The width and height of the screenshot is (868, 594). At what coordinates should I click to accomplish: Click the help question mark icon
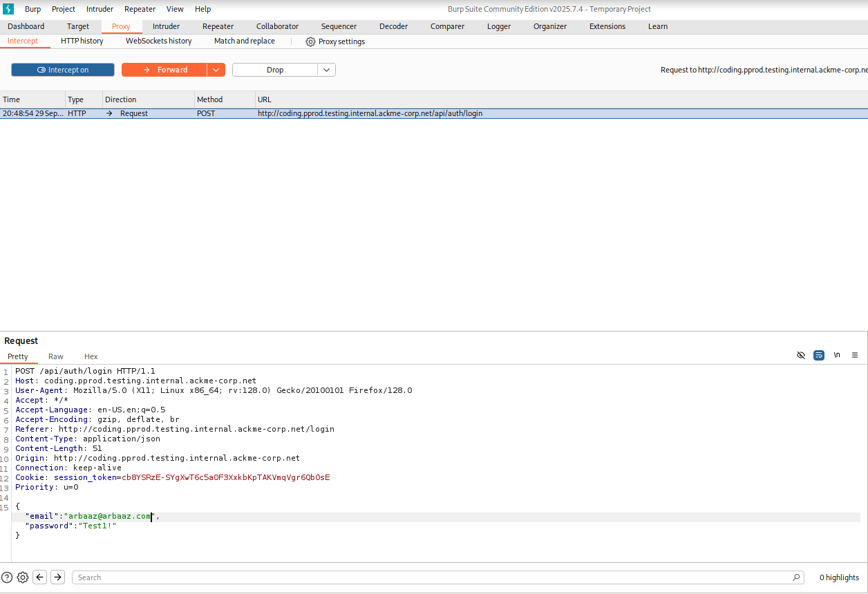[x=7, y=577]
